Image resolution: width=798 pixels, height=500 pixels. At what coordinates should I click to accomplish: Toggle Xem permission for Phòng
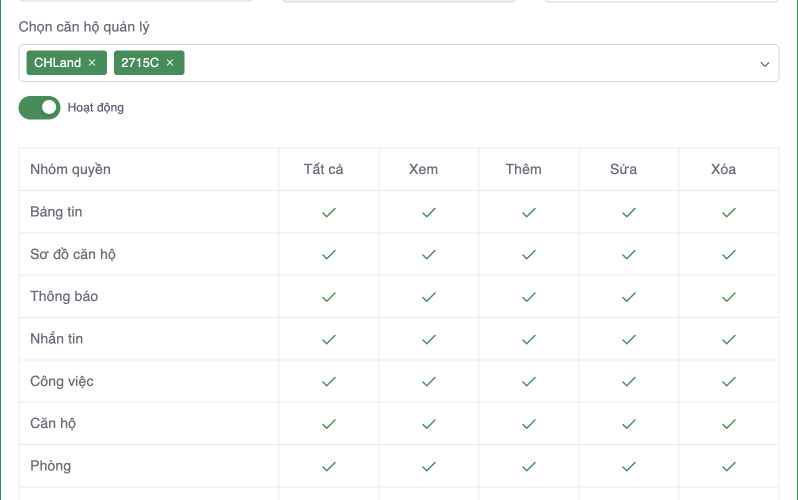coord(428,466)
